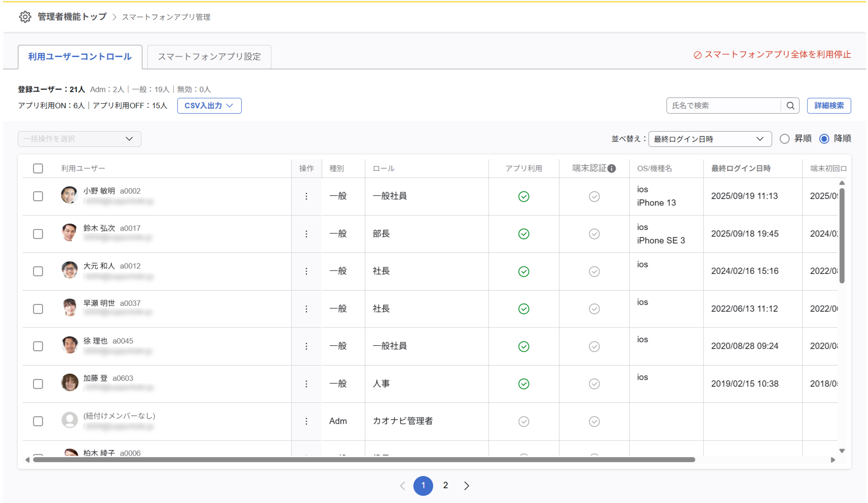868x503 pixels.
Task: Enable app usage for the カオナビ管理者 row
Action: pos(523,422)
